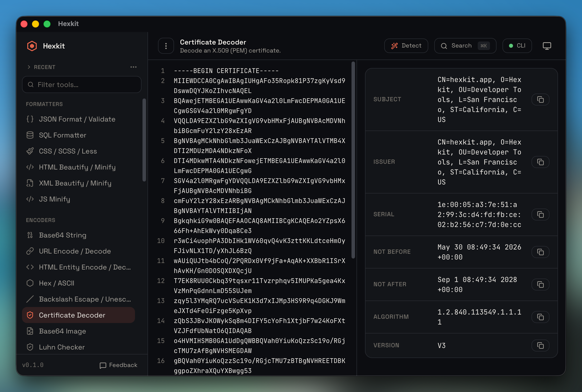
Task: Click the CSS / SCSS / Less brush icon
Action: coord(30,151)
